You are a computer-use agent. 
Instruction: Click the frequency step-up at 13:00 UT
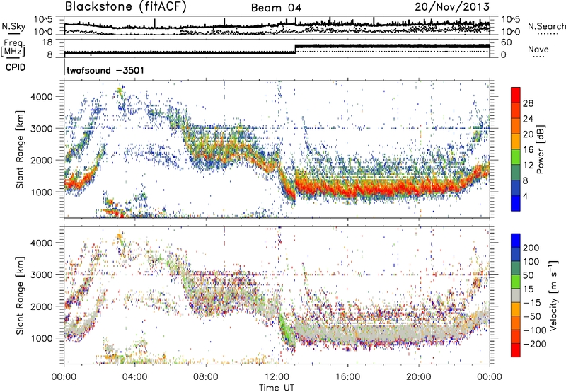pos(295,49)
